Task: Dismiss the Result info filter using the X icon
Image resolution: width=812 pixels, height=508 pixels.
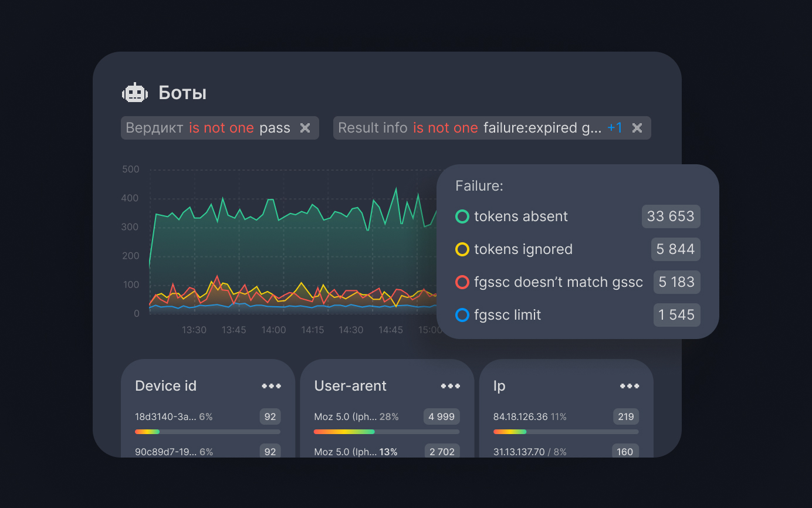Action: pos(637,127)
